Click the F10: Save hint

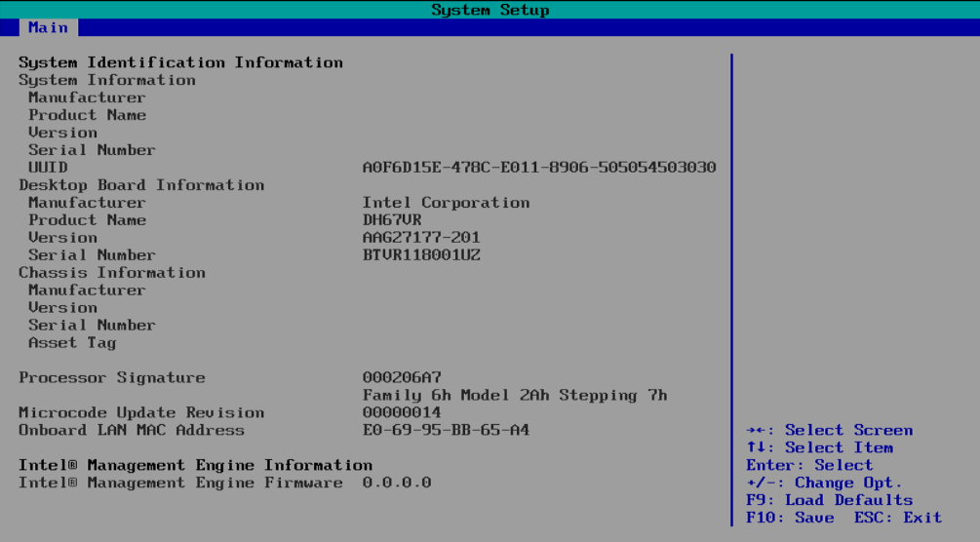click(x=790, y=518)
